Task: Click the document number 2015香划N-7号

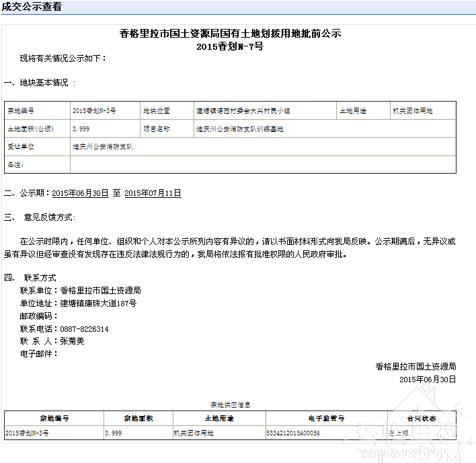Action: tap(230, 46)
